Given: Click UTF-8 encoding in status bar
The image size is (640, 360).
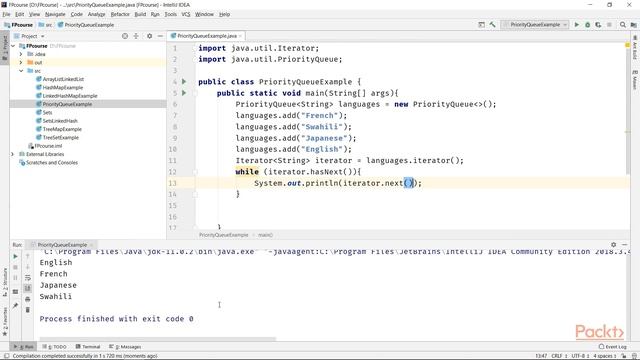Looking at the screenshot, I should [x=579, y=356].
